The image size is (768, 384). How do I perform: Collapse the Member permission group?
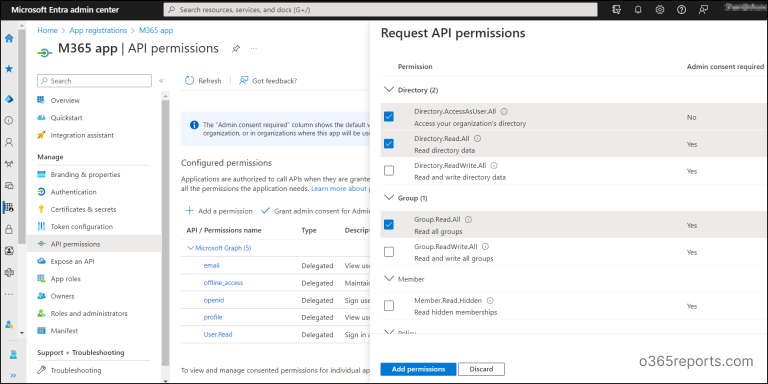coord(389,279)
